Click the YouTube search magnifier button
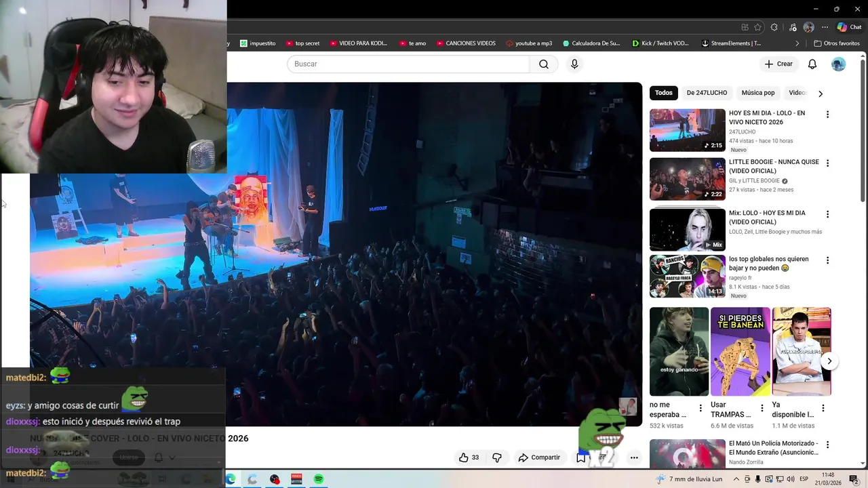Screen dimensions: 868x488 tap(543, 64)
